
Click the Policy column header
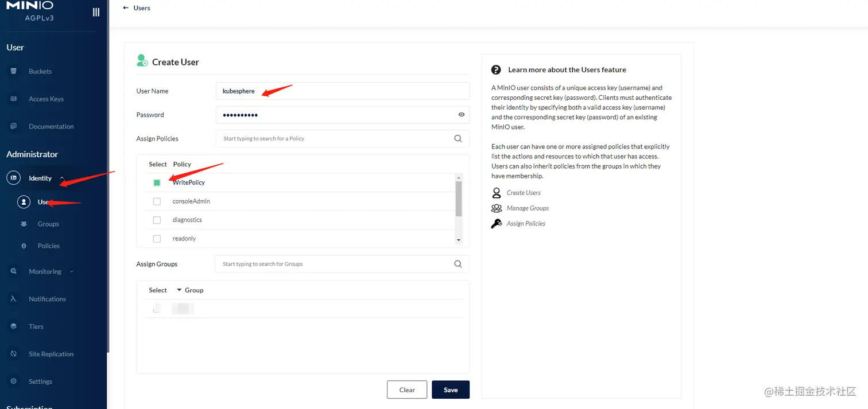[182, 164]
